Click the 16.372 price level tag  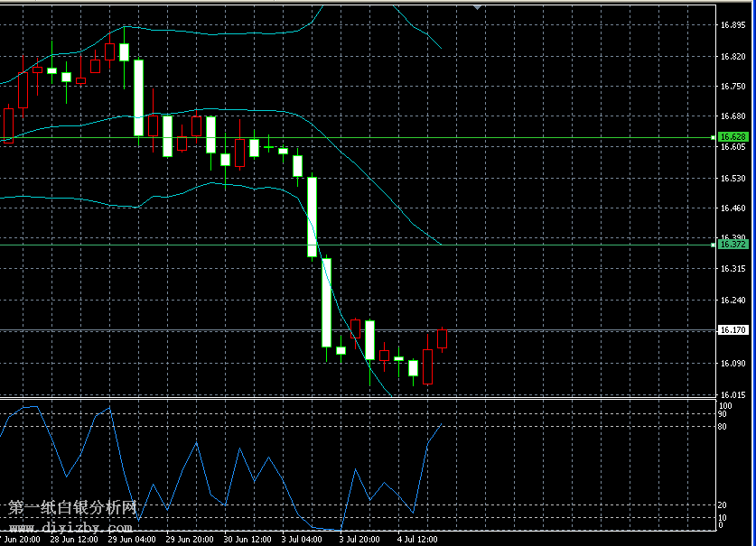(x=733, y=245)
